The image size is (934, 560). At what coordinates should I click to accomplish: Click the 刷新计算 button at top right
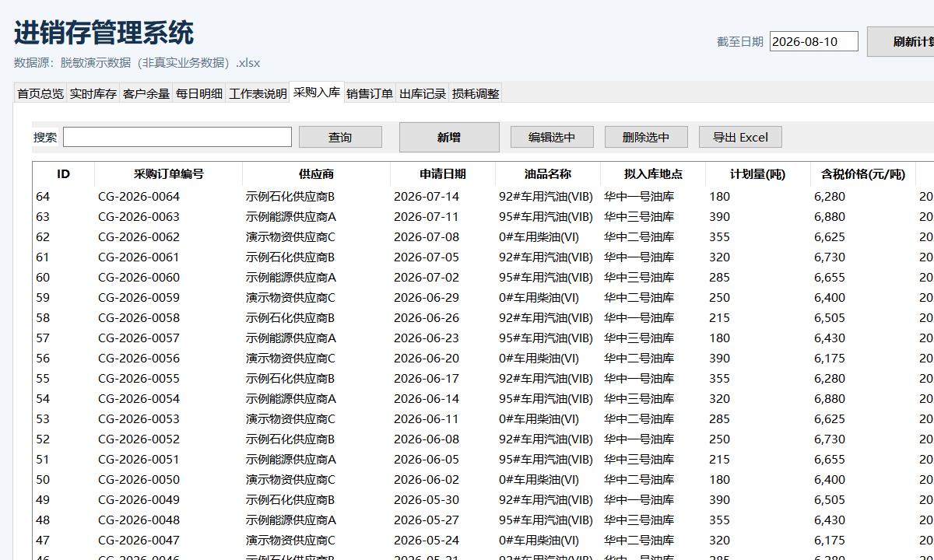901,41
